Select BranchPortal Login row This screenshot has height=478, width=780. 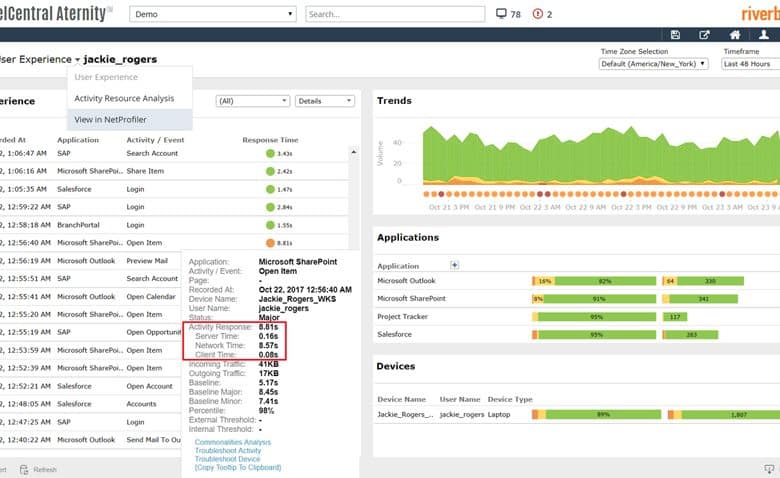click(174, 225)
